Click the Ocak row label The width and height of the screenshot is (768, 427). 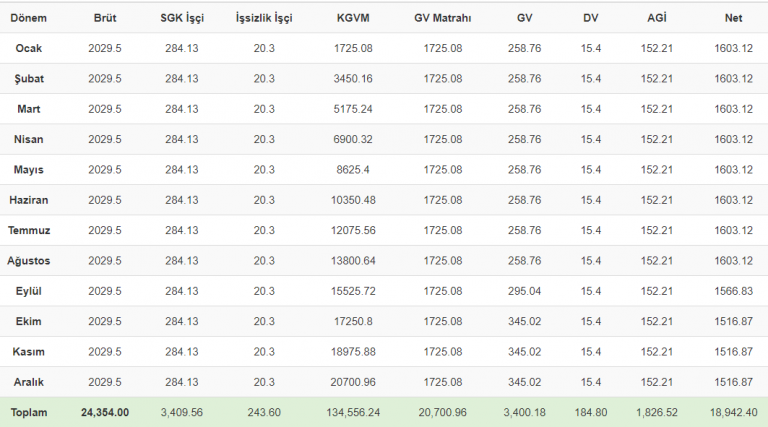click(28, 48)
